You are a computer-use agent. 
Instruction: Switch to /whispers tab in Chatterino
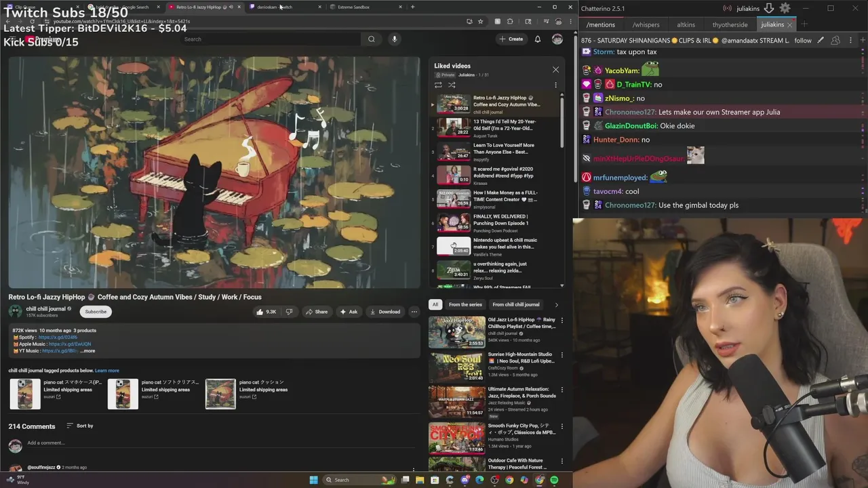[646, 24]
